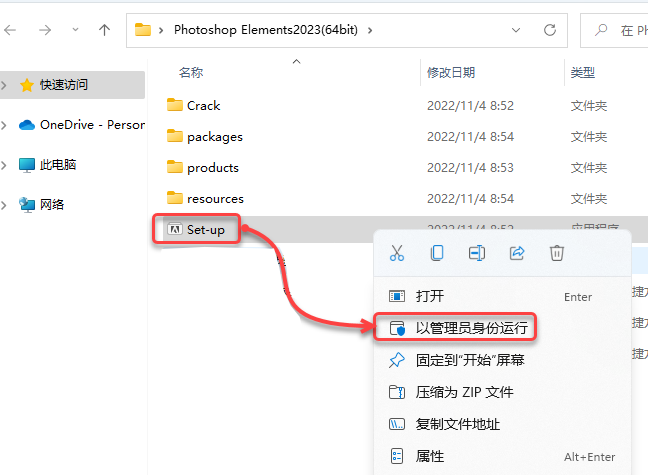Click 文件夹 type in resources row
The height and width of the screenshot is (475, 648).
[x=589, y=199]
